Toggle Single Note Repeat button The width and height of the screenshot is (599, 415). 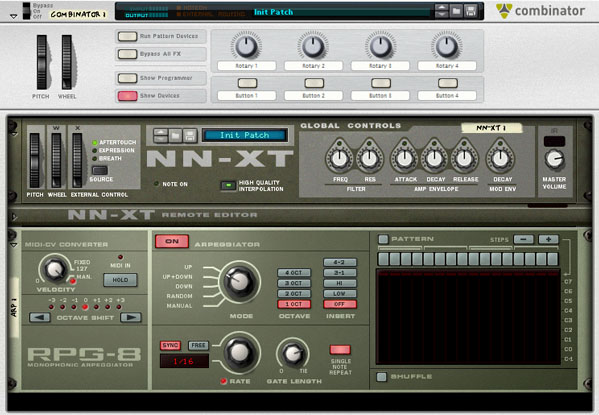(340, 349)
